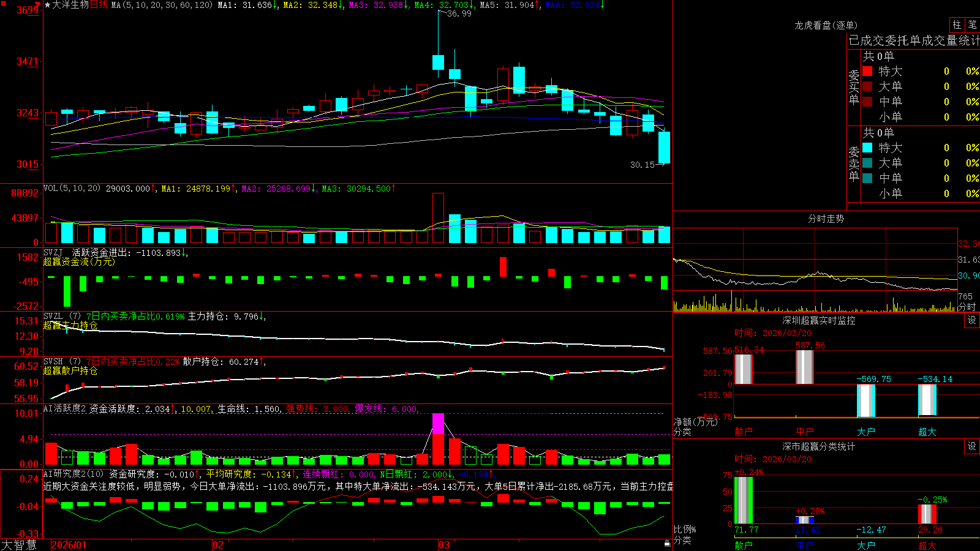Click the red 特大 buy order color swatch
The image size is (980, 551).
point(867,71)
